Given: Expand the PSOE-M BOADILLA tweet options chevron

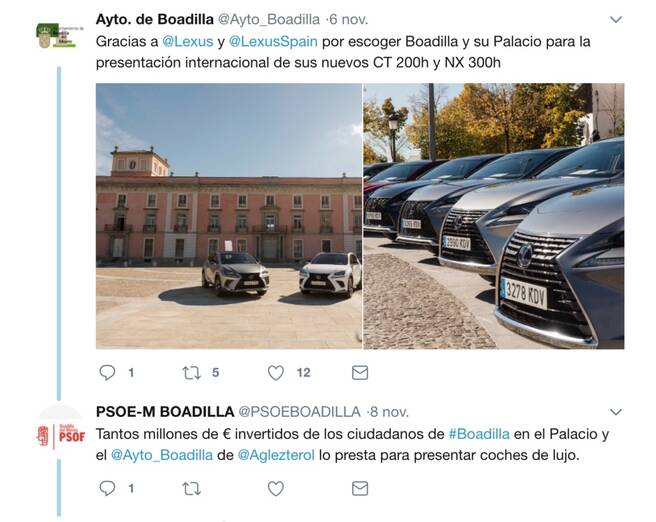Looking at the screenshot, I should click(x=616, y=412).
